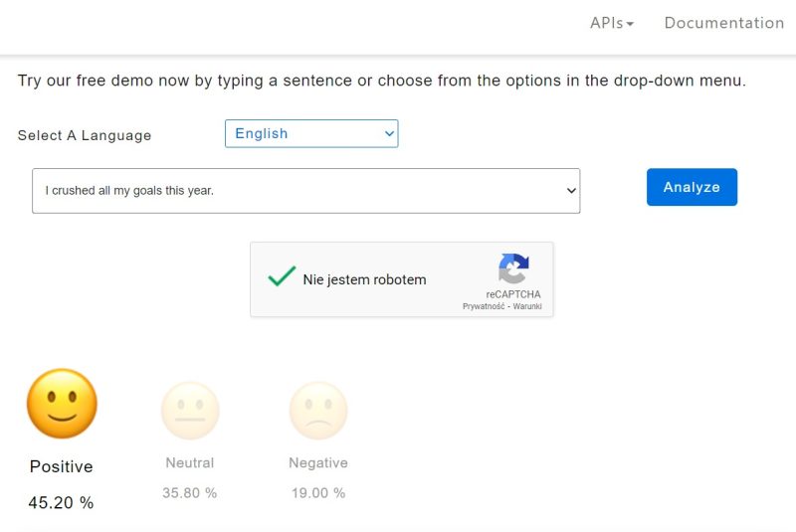The height and width of the screenshot is (532, 796).
Task: Go to the Documentation menu item
Action: click(x=723, y=23)
